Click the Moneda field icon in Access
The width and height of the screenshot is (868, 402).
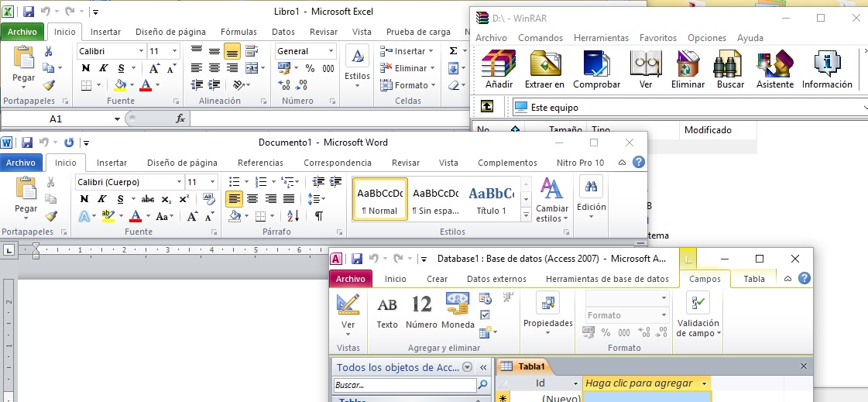pyautogui.click(x=458, y=304)
